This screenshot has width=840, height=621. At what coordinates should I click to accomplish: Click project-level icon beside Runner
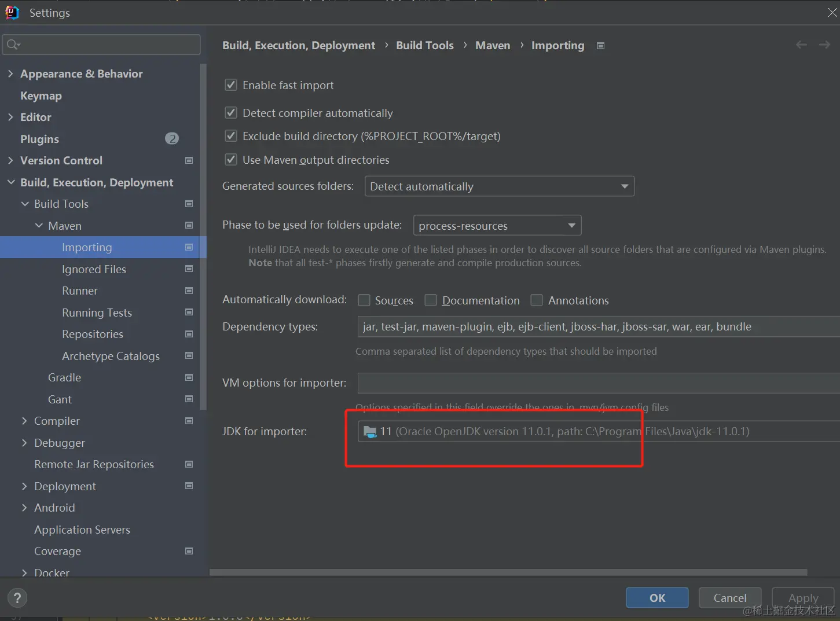(189, 291)
